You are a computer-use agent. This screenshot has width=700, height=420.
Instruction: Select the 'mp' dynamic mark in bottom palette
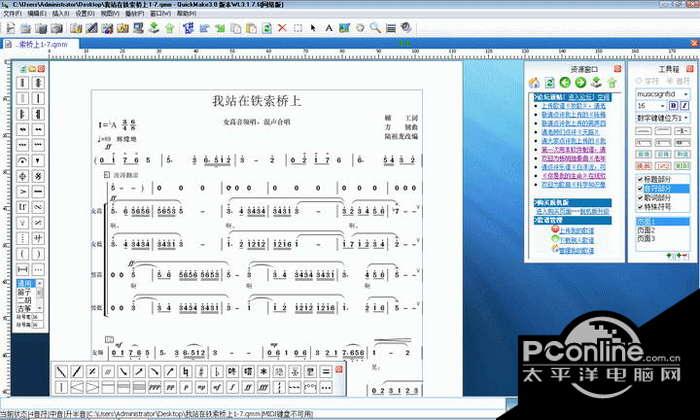[201, 387]
